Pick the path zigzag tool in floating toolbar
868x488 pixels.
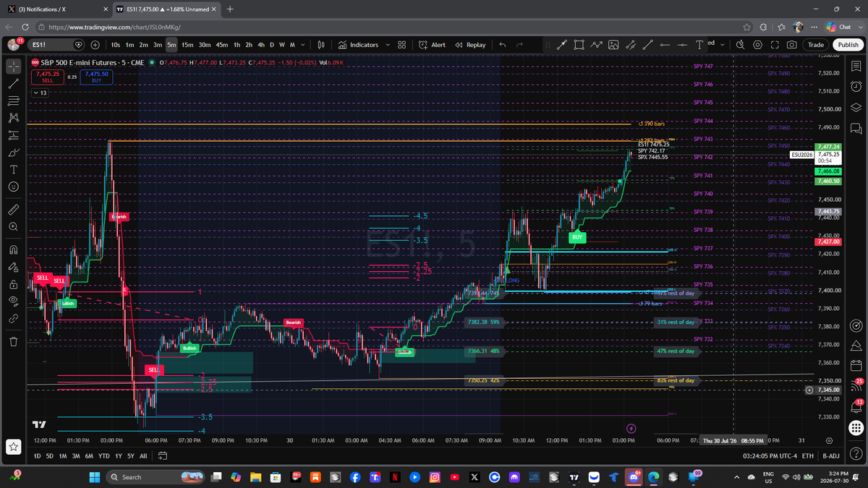[x=596, y=45]
